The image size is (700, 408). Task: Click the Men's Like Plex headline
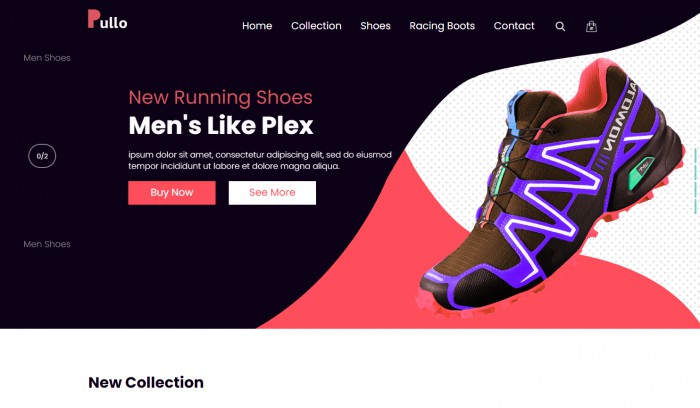221,125
